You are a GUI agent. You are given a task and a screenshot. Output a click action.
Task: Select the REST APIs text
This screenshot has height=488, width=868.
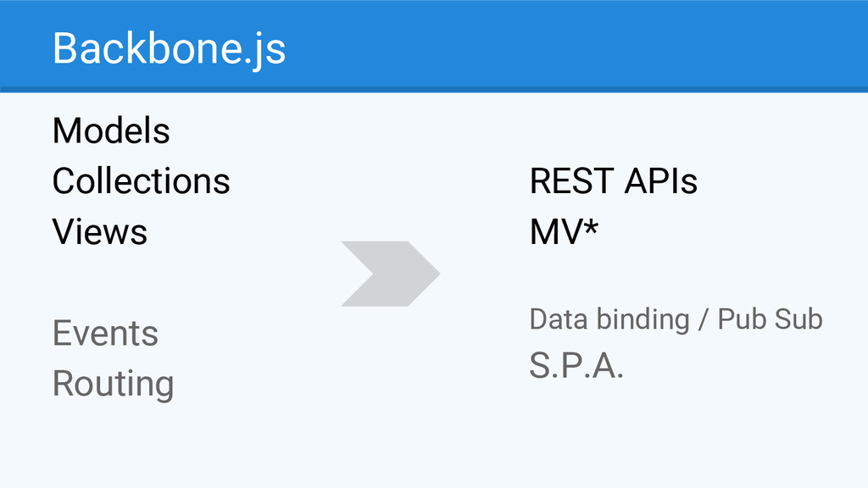[x=614, y=181]
